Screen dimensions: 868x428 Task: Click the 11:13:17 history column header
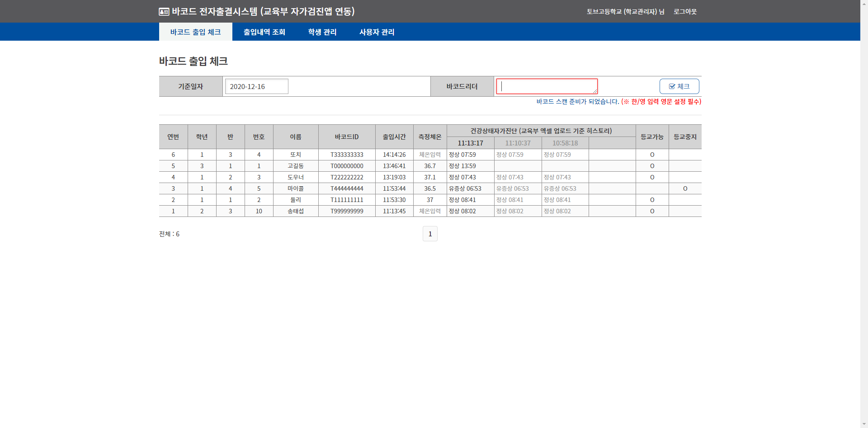470,143
